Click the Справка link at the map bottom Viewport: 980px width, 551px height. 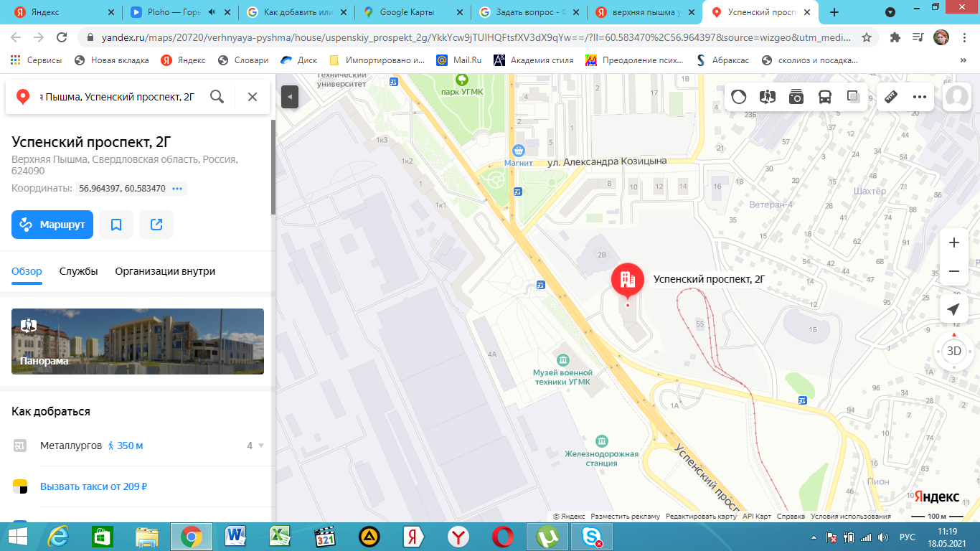click(x=791, y=517)
